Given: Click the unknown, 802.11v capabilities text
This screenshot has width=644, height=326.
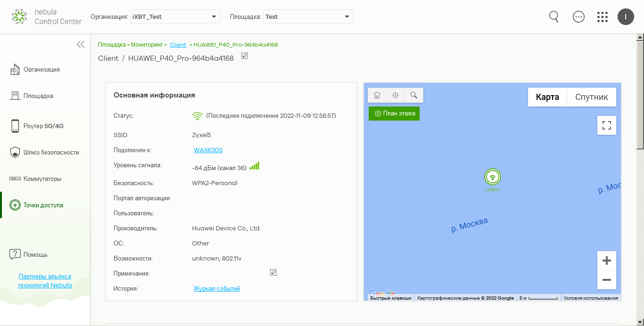Looking at the screenshot, I should (217, 258).
